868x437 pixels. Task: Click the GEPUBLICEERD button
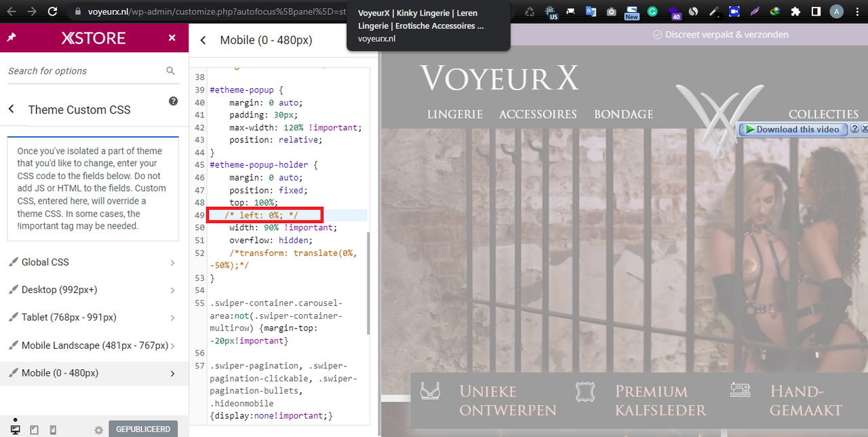142,430
